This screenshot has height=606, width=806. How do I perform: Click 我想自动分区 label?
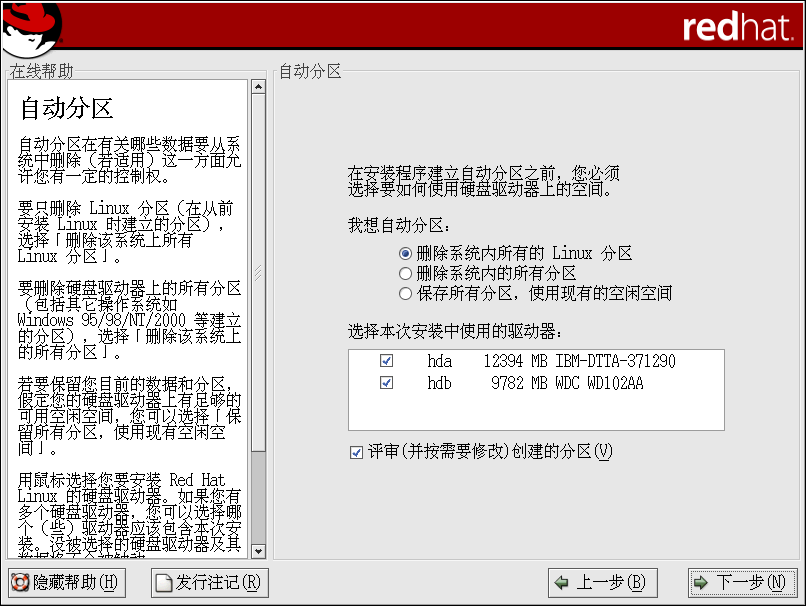coord(399,225)
